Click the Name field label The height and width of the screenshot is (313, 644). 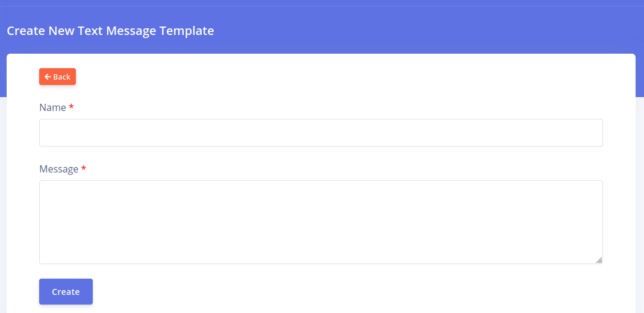coord(52,107)
